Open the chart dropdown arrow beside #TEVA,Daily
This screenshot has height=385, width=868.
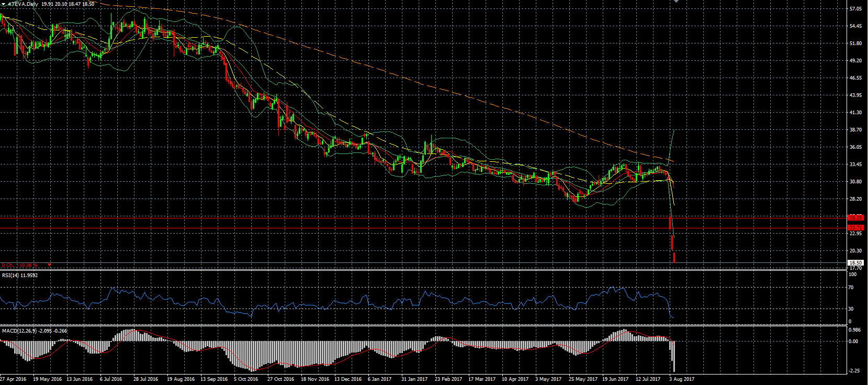3,4
